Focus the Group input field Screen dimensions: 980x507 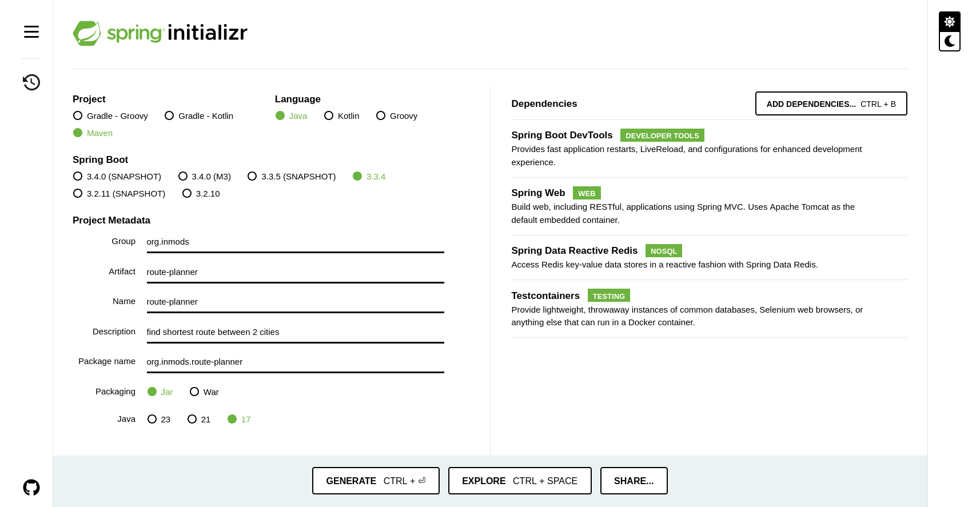[295, 242]
